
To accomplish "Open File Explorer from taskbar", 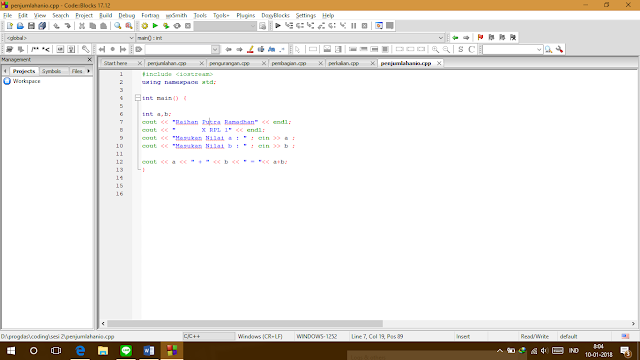I will (x=103, y=351).
